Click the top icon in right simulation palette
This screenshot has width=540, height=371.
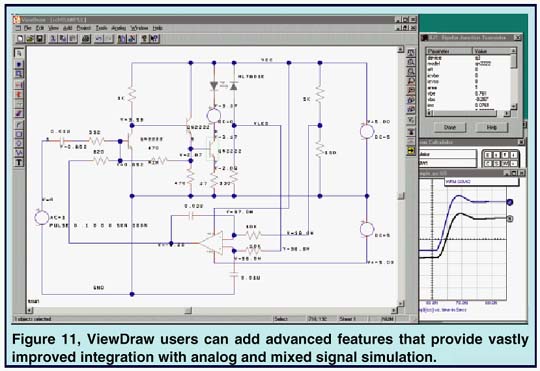pos(411,53)
